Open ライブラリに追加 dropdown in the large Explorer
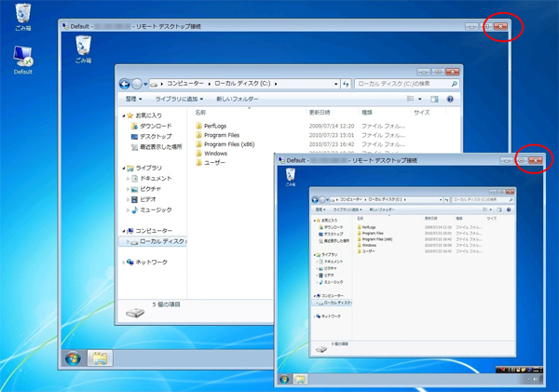The height and width of the screenshot is (392, 559). click(x=179, y=99)
